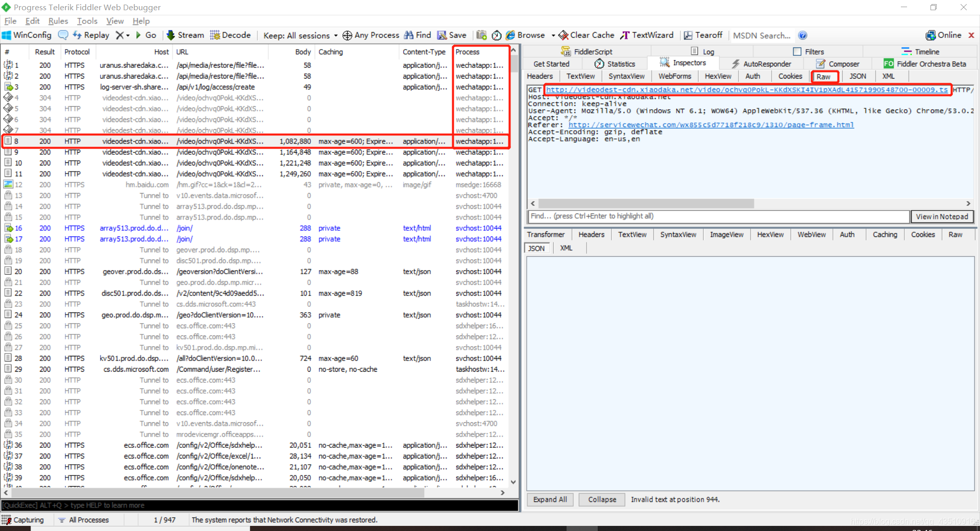This screenshot has width=980, height=531.
Task: Switch to the FiddlerScript tab
Action: click(586, 52)
